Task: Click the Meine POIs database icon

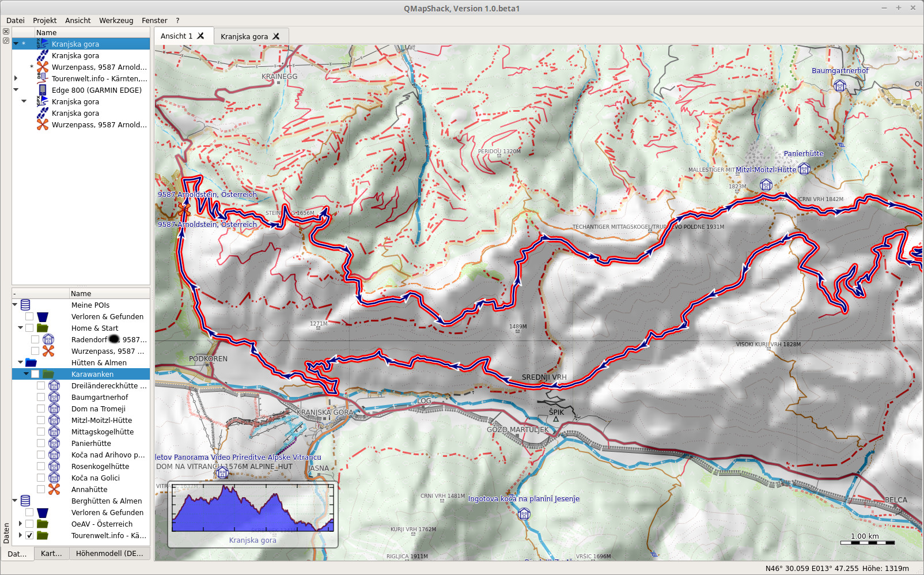Action: pyautogui.click(x=25, y=305)
